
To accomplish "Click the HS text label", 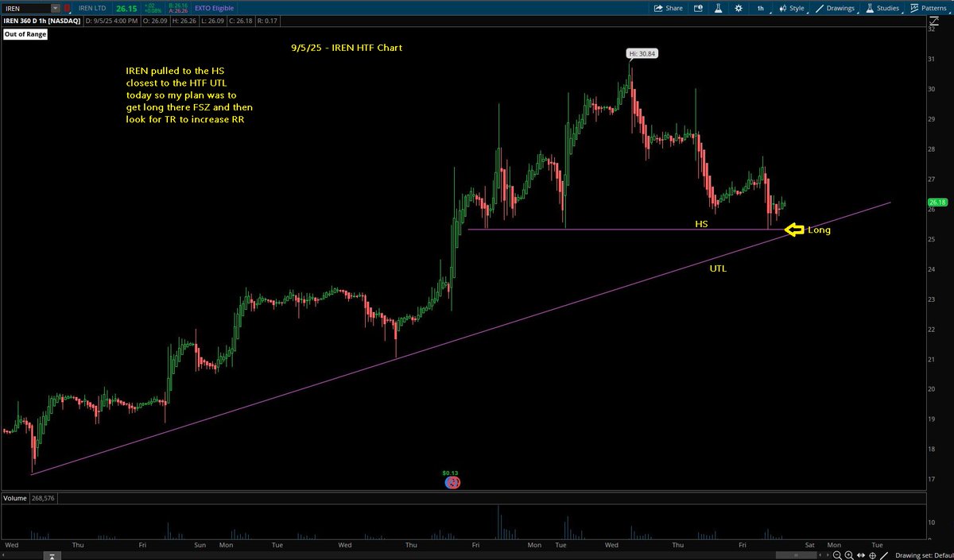I will click(x=701, y=225).
